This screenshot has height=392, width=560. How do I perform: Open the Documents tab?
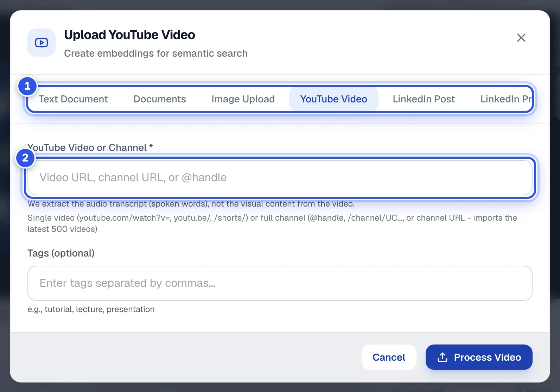160,99
